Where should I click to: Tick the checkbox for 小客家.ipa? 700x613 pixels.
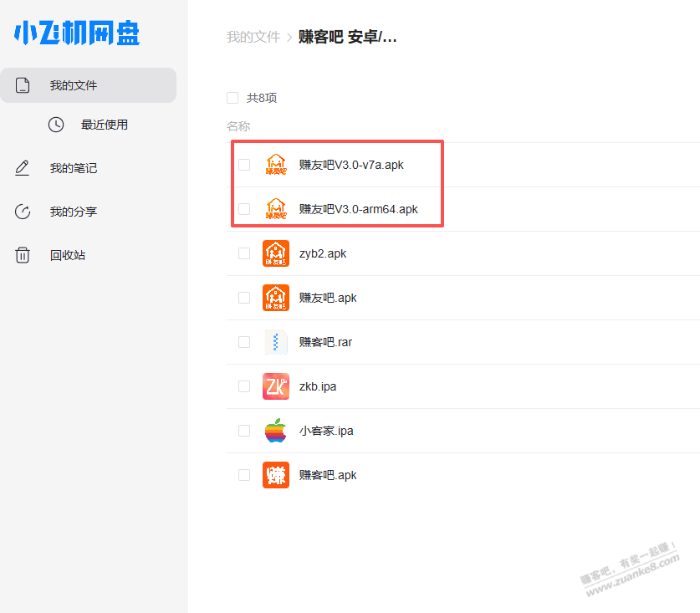244,431
